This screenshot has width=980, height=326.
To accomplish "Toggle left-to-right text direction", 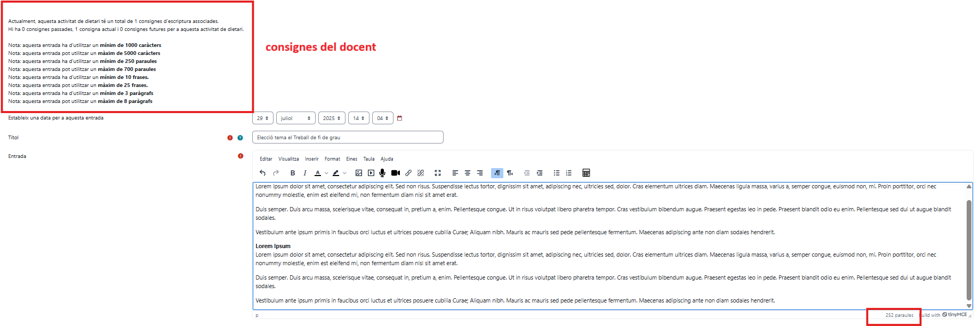I will 497,173.
